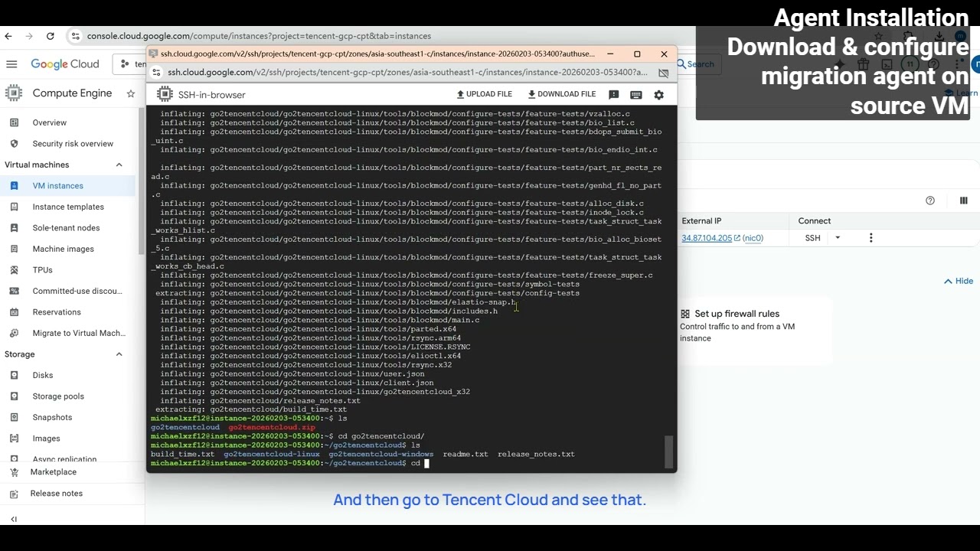This screenshot has width=980, height=551.
Task: Click the Disks sidebar icon
Action: 14,375
